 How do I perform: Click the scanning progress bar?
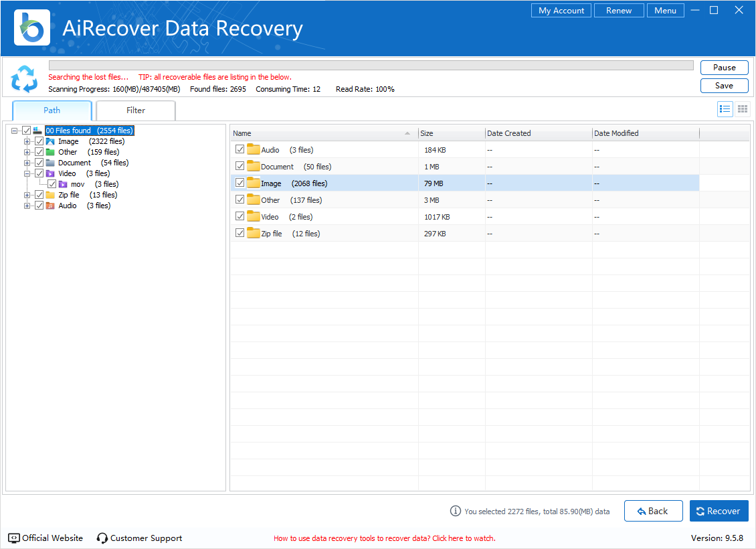[x=371, y=65]
